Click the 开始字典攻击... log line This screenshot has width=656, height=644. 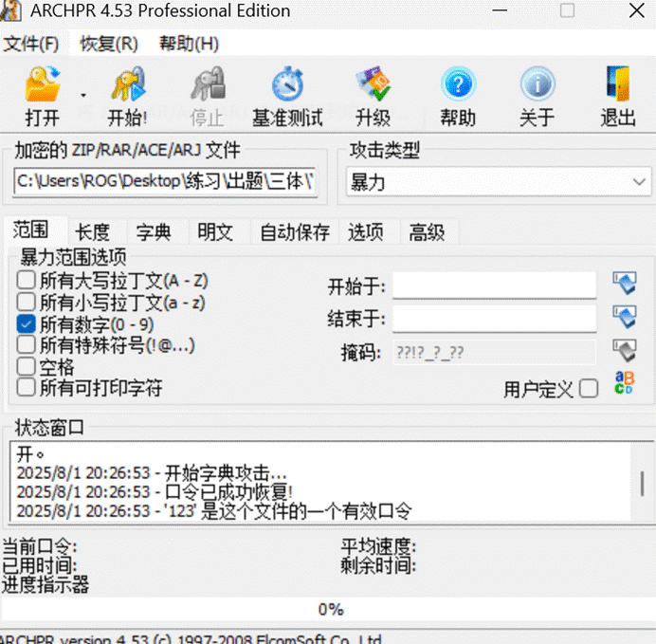pyautogui.click(x=152, y=473)
